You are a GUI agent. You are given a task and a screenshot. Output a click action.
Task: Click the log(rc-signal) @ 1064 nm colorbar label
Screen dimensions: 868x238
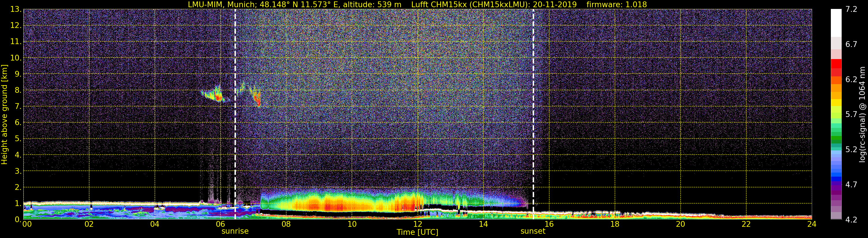(x=862, y=114)
